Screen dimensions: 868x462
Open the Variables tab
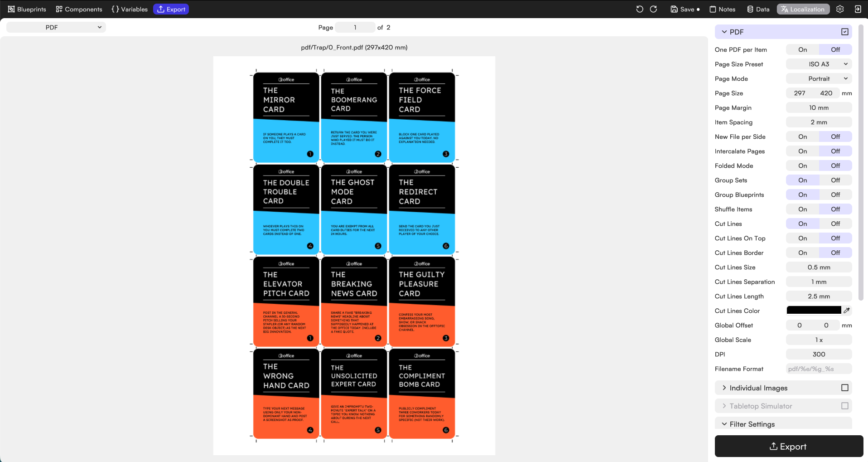tap(130, 9)
